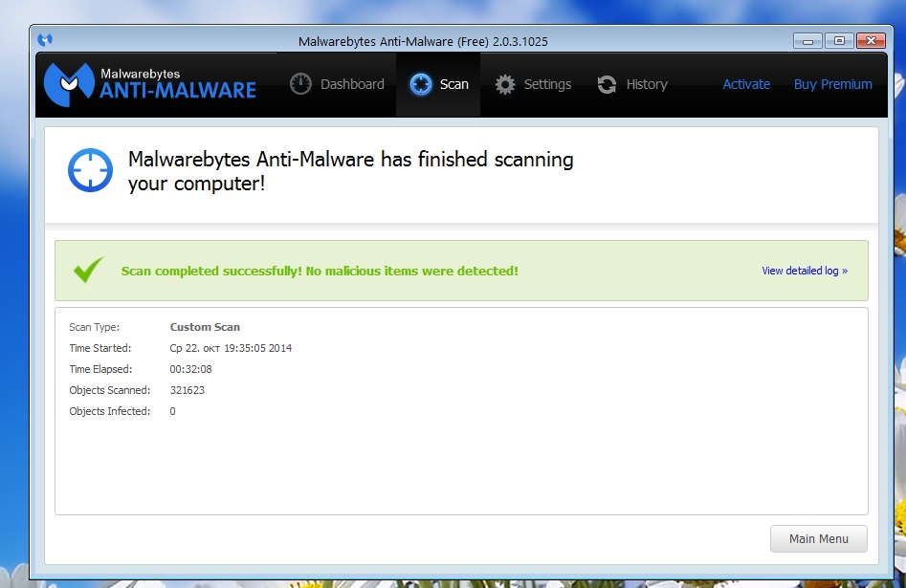Click the objects scanned count '321623'
Screen dimensions: 906x588
pos(188,390)
